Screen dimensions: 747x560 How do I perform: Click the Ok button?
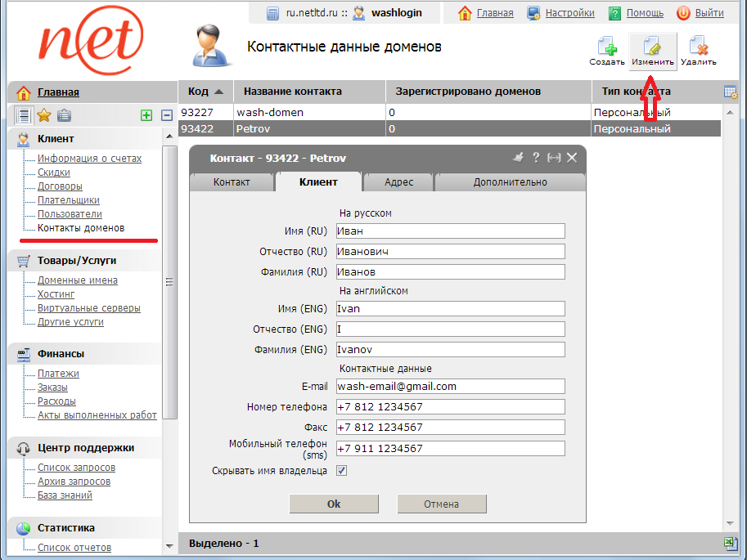[334, 504]
